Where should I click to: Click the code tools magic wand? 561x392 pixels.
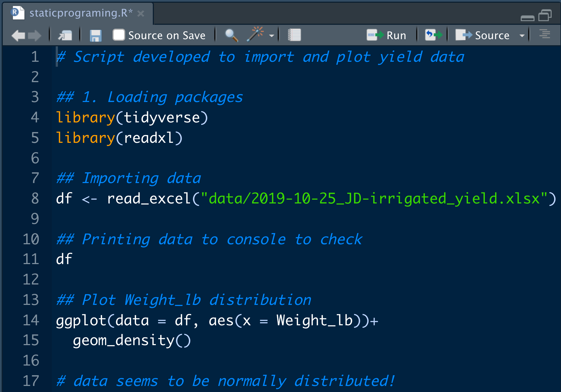tap(255, 34)
